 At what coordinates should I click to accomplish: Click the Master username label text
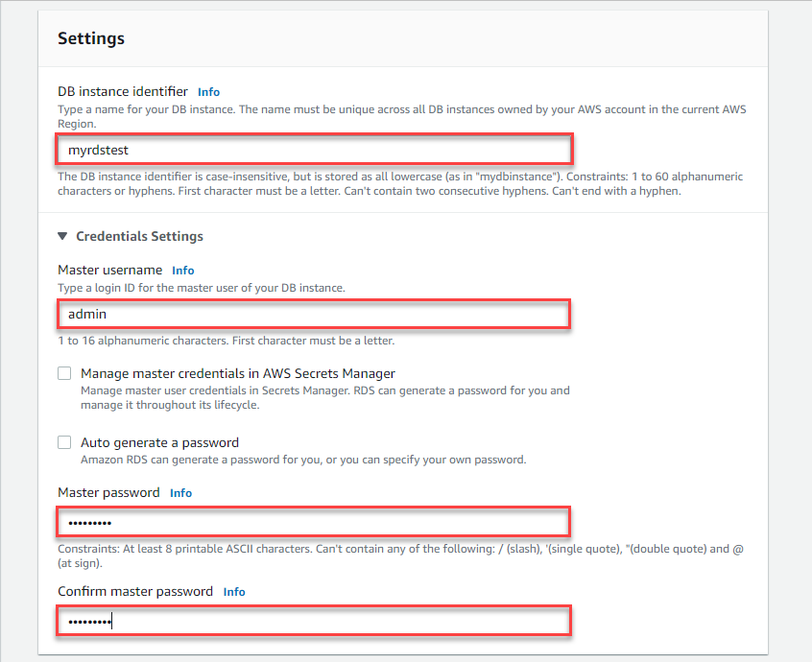(x=109, y=271)
